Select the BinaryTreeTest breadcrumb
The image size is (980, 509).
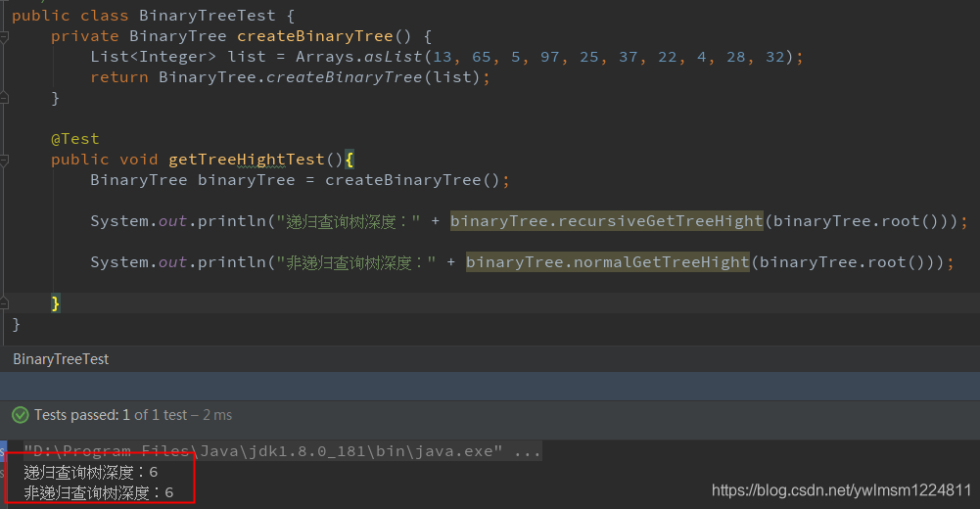tap(61, 359)
